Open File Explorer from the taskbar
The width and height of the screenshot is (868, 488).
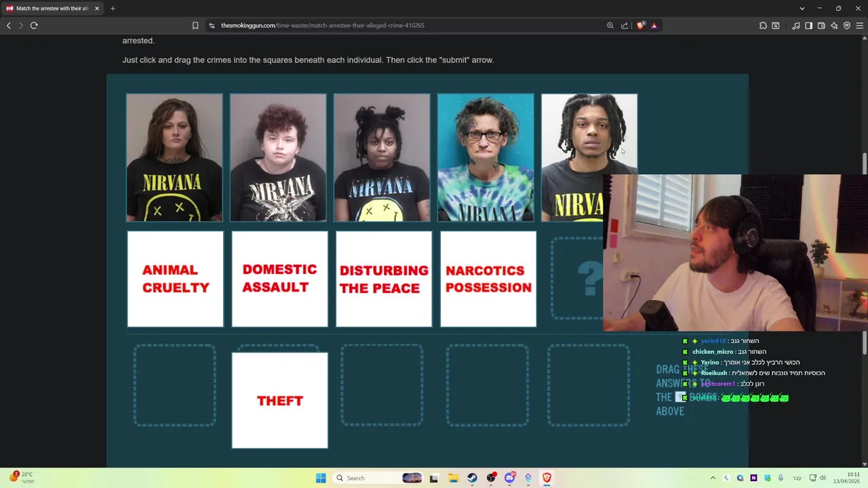tap(453, 478)
